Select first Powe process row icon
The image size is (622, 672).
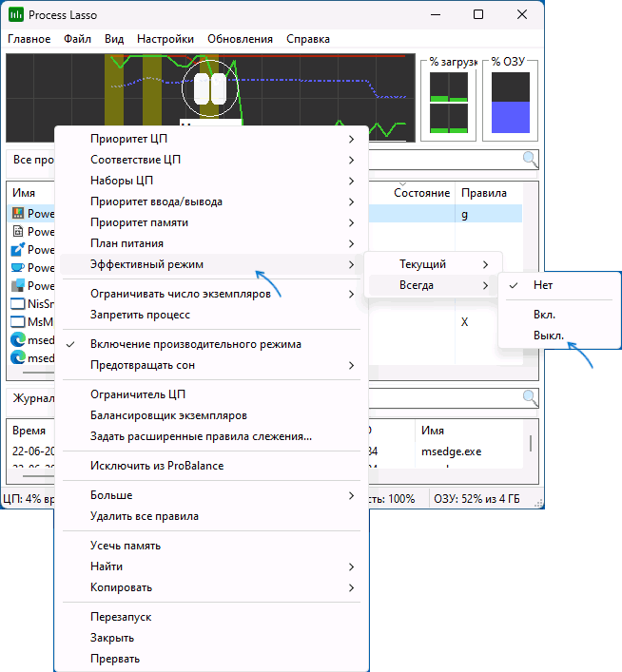click(18, 213)
